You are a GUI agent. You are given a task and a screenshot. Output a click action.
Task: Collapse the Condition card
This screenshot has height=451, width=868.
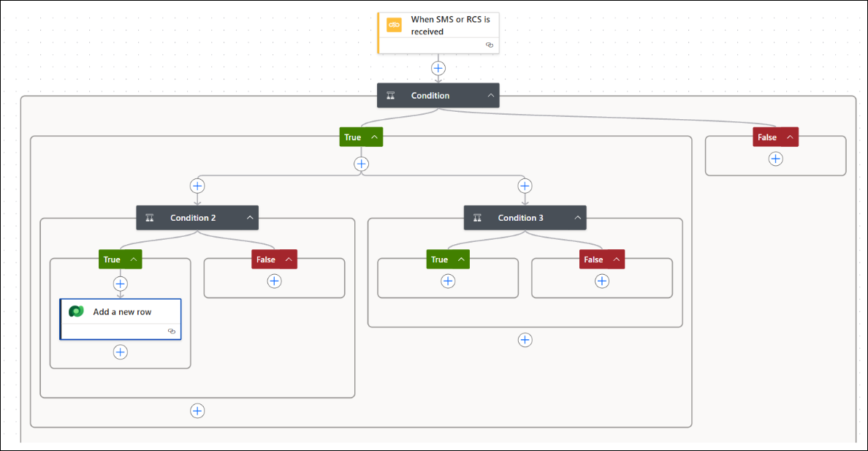coord(490,95)
